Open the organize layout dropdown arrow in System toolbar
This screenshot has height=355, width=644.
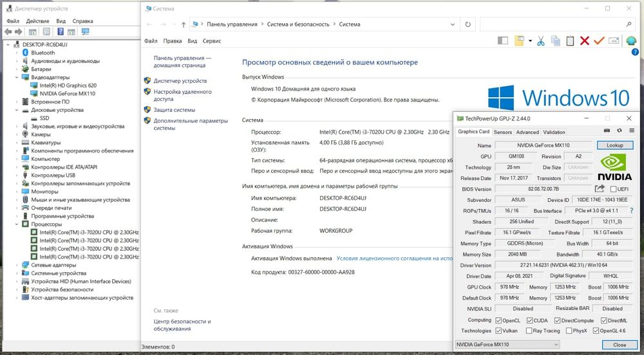pyautogui.click(x=530, y=41)
